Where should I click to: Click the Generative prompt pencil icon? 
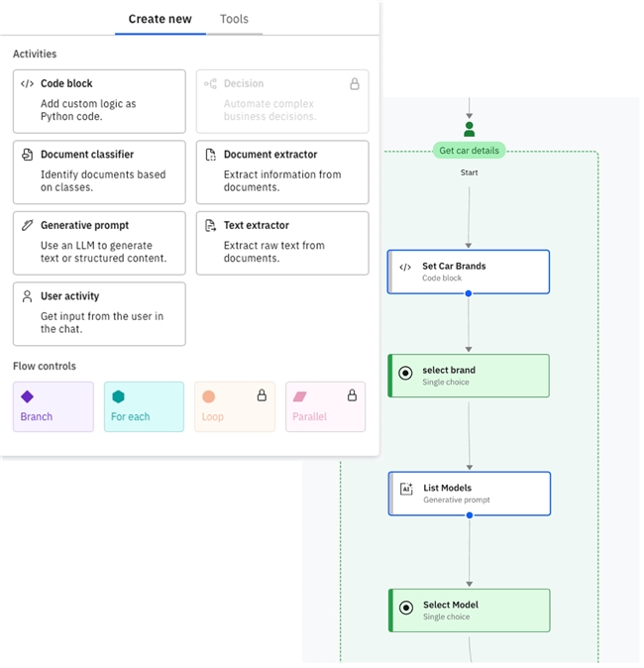pyautogui.click(x=28, y=226)
